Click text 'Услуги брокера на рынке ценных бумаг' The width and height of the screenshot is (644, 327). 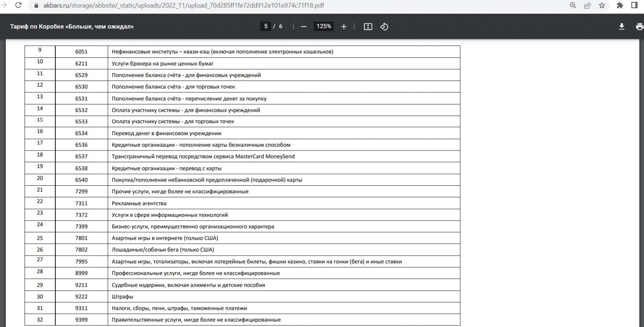[x=163, y=63]
